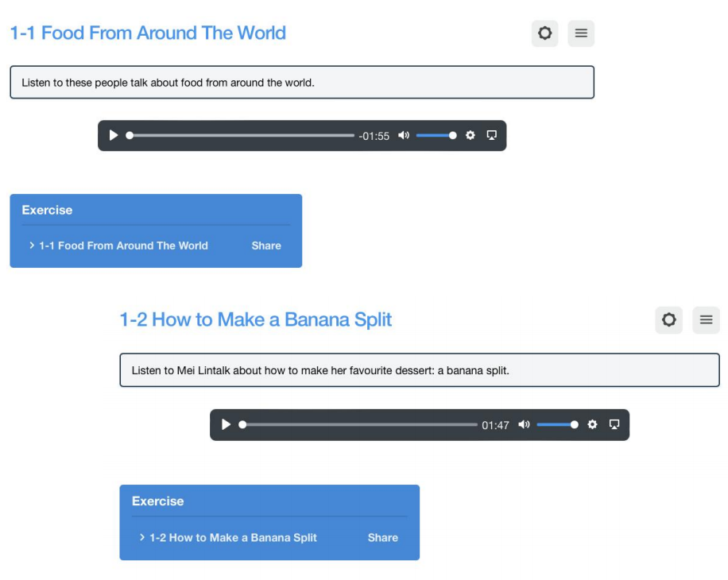The width and height of the screenshot is (728, 580).
Task: Play the Banana Split audio track
Action: 226,424
